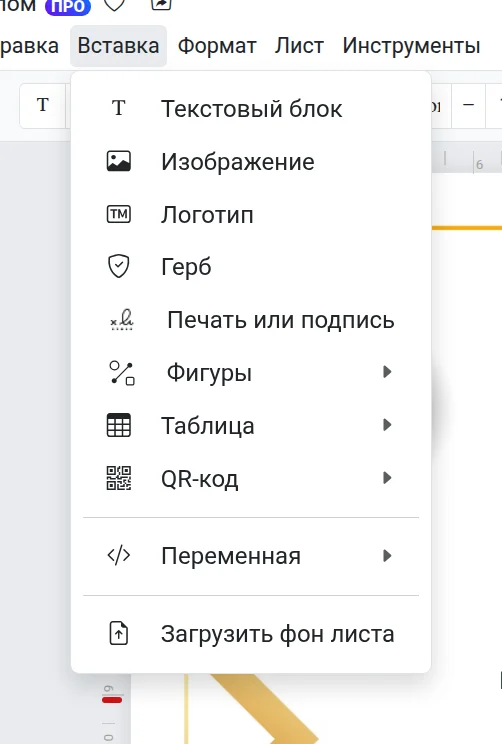
Task: Click the signature icon for Печать или подпись
Action: click(122, 319)
